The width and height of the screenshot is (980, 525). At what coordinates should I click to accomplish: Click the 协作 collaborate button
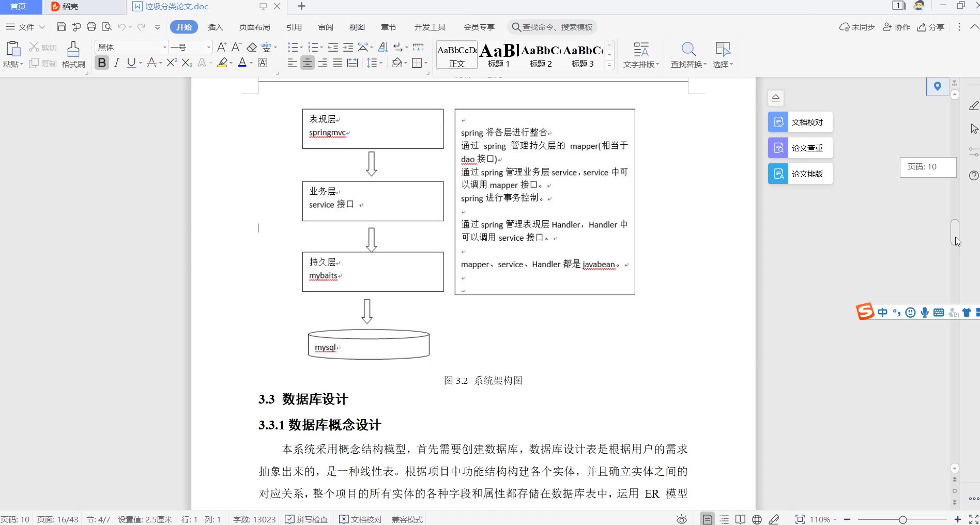pyautogui.click(x=896, y=27)
